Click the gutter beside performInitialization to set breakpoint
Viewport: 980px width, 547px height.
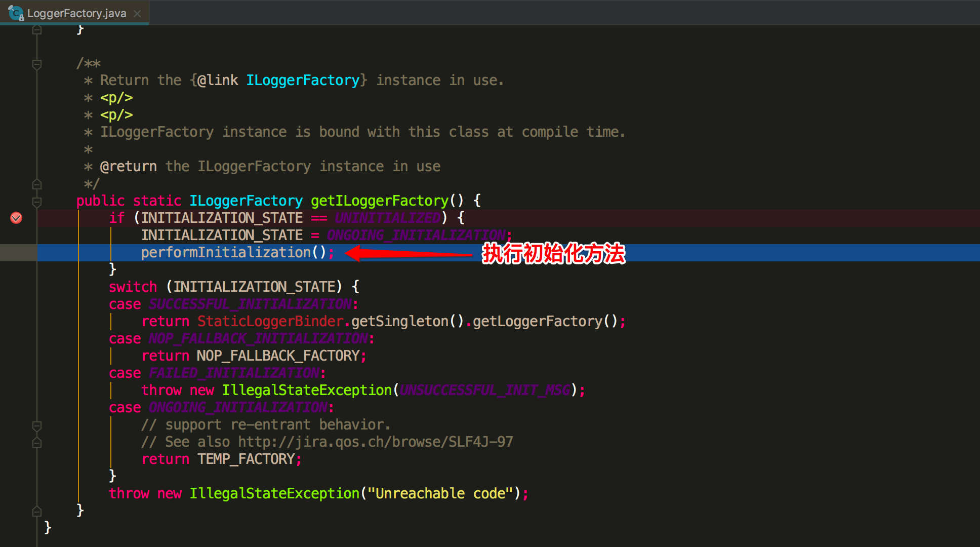point(16,252)
